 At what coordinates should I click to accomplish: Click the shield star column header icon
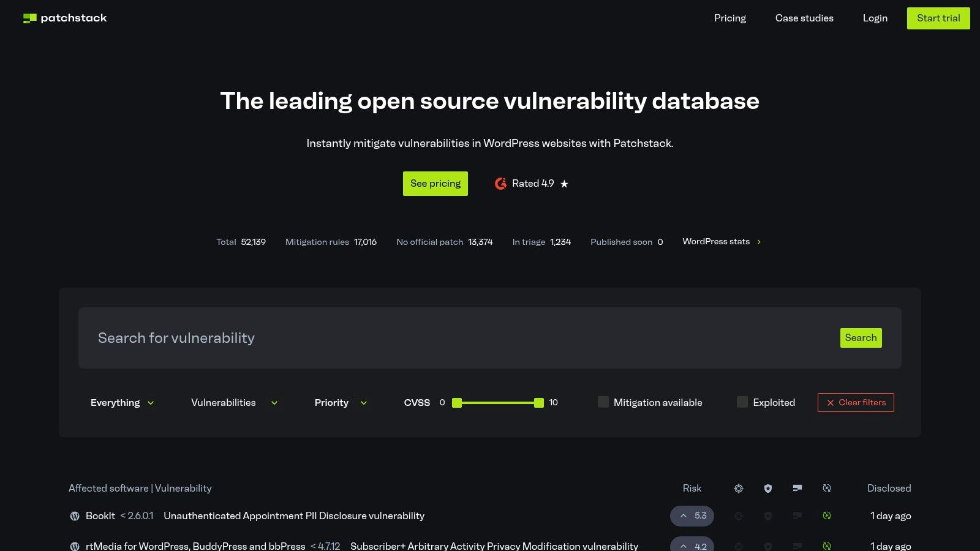(x=768, y=489)
